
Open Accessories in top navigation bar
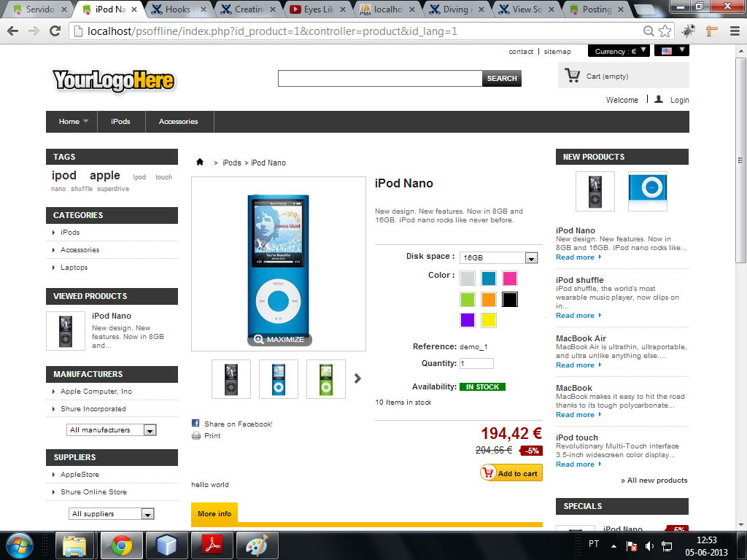(x=178, y=122)
